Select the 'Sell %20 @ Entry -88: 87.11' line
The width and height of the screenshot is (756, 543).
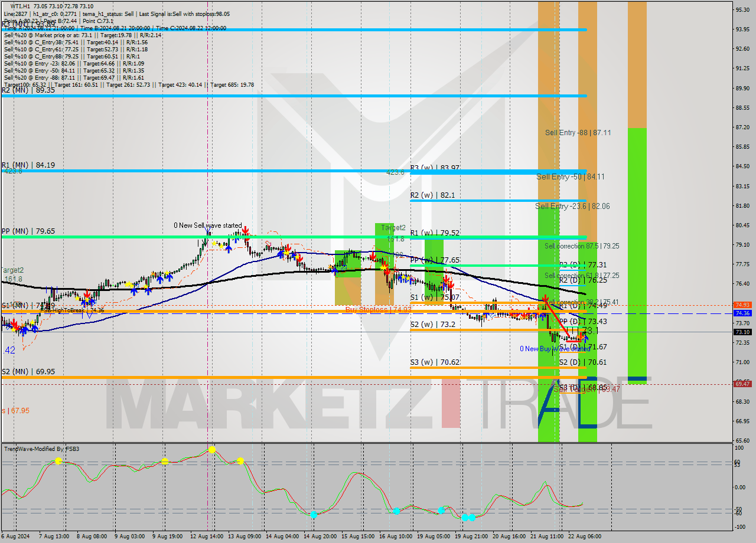(x=74, y=77)
